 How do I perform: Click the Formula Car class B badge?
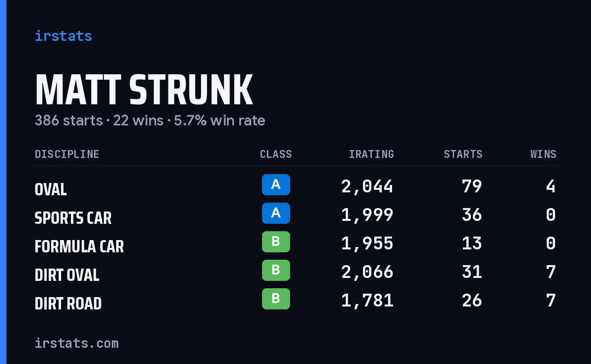276,242
